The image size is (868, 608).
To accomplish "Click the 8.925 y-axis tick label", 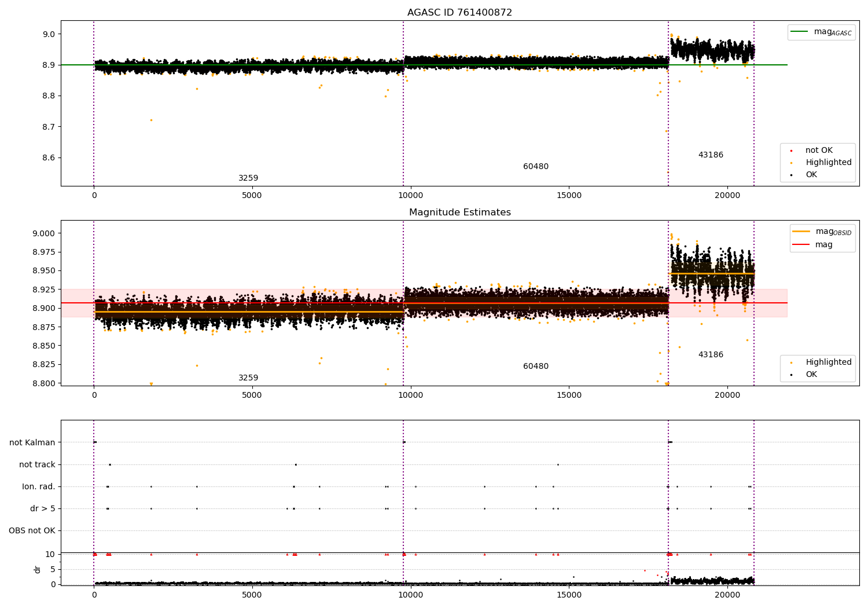I will [43, 290].
